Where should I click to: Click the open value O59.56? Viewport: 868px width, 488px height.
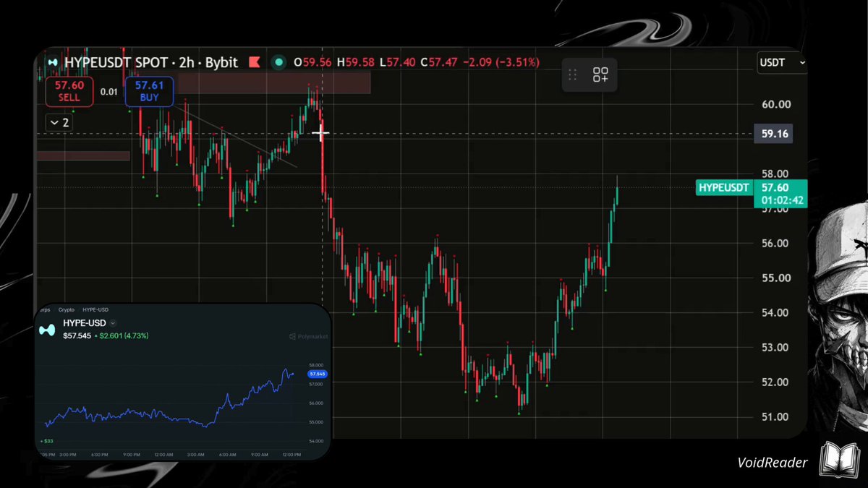[x=312, y=62]
